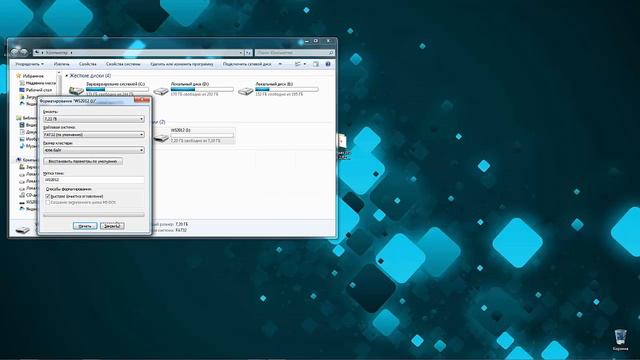
Task: Select the Локальный диск (D:) drive icon
Action: [x=161, y=91]
